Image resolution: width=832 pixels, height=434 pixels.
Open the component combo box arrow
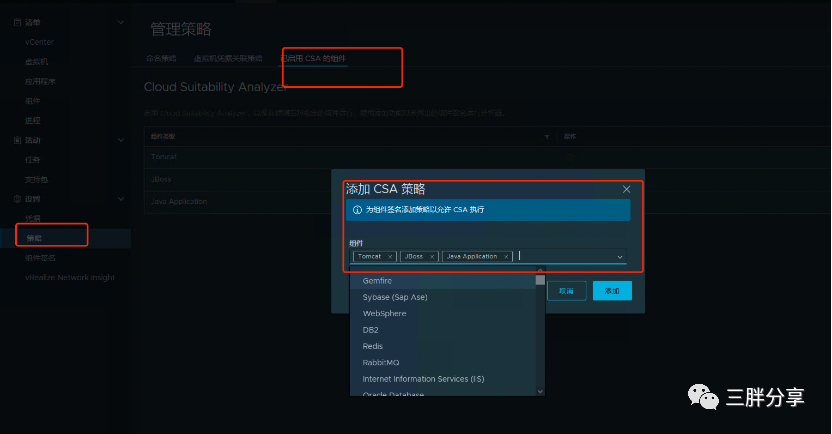pyautogui.click(x=620, y=257)
